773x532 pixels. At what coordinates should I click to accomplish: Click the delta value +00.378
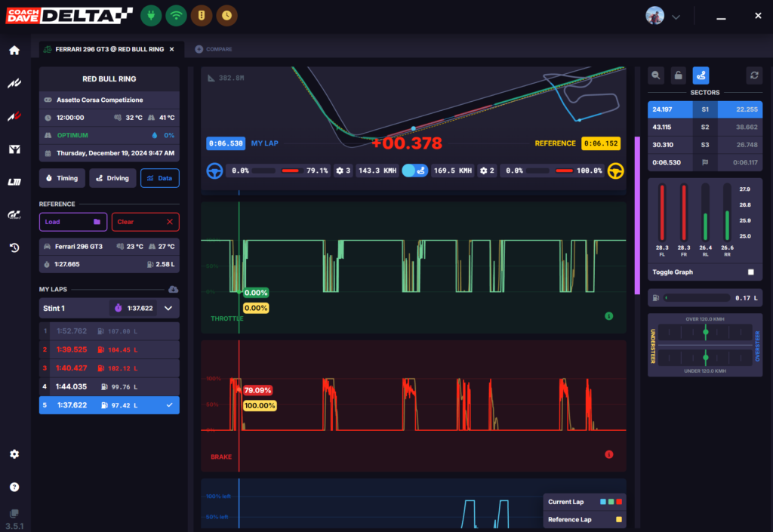click(407, 143)
